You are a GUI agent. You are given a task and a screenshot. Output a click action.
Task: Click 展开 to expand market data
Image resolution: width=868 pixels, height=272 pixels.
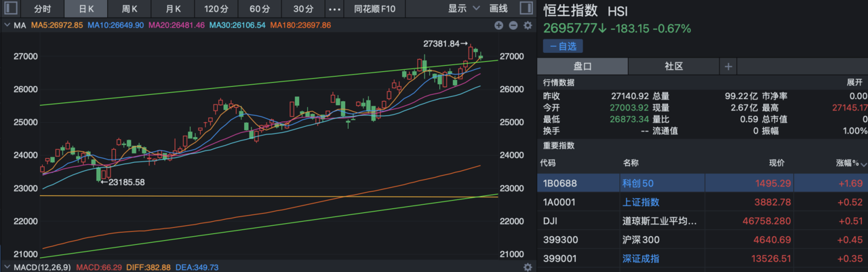click(854, 82)
